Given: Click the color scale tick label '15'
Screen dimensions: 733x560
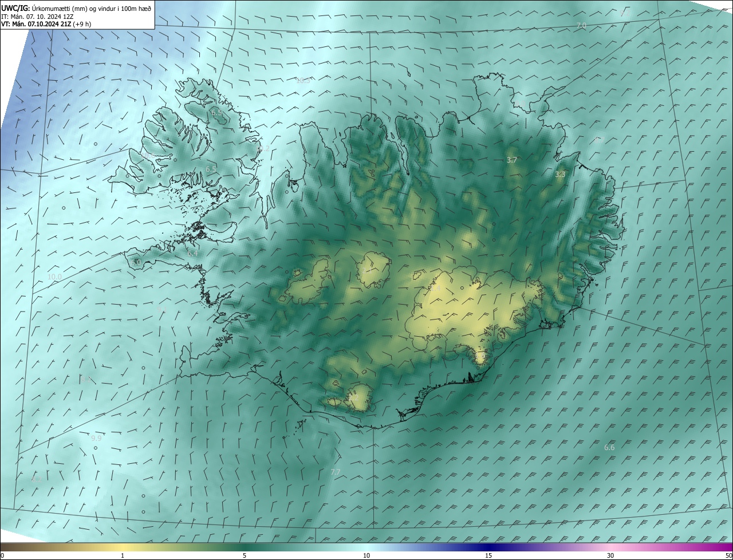Looking at the screenshot, I should click(488, 556).
